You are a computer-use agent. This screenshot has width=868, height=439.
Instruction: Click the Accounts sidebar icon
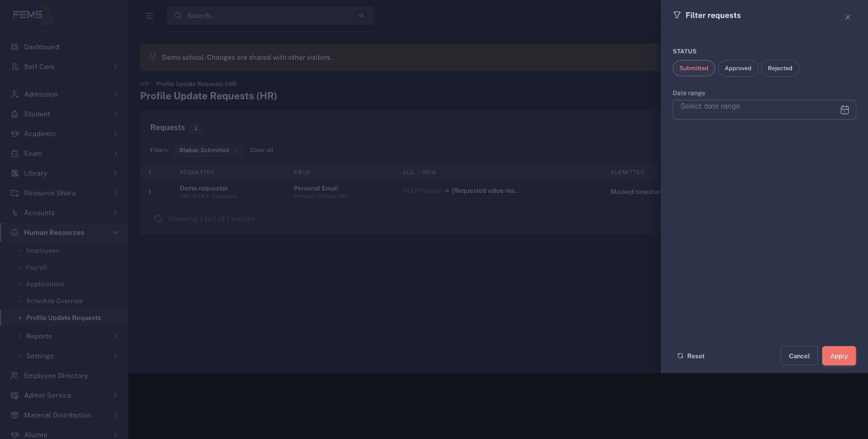pos(15,213)
